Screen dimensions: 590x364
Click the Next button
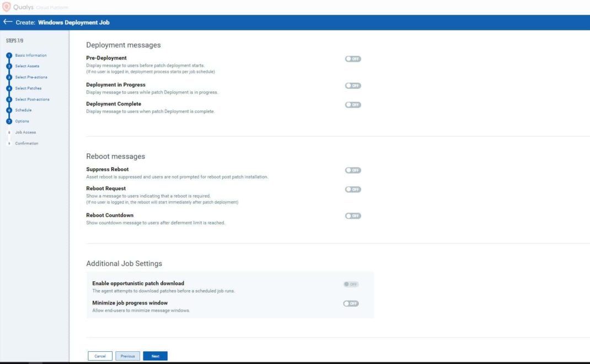pos(155,356)
